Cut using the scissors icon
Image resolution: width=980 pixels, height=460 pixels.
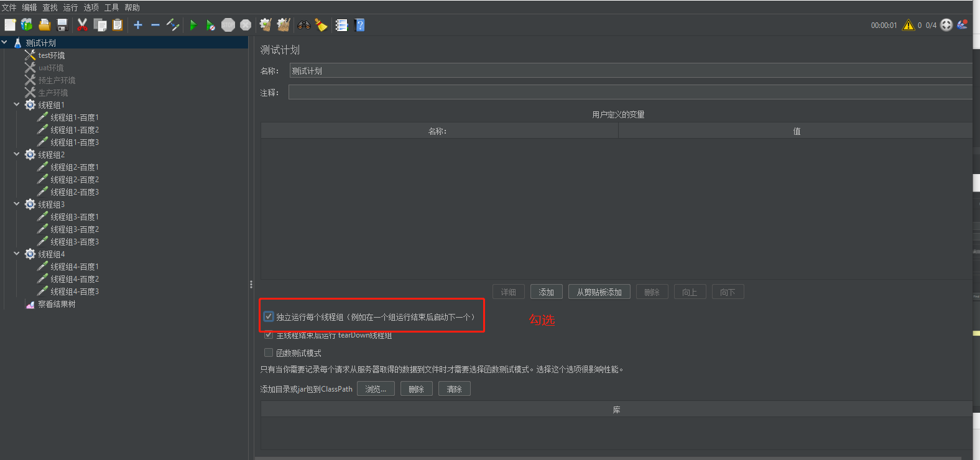pos(82,25)
